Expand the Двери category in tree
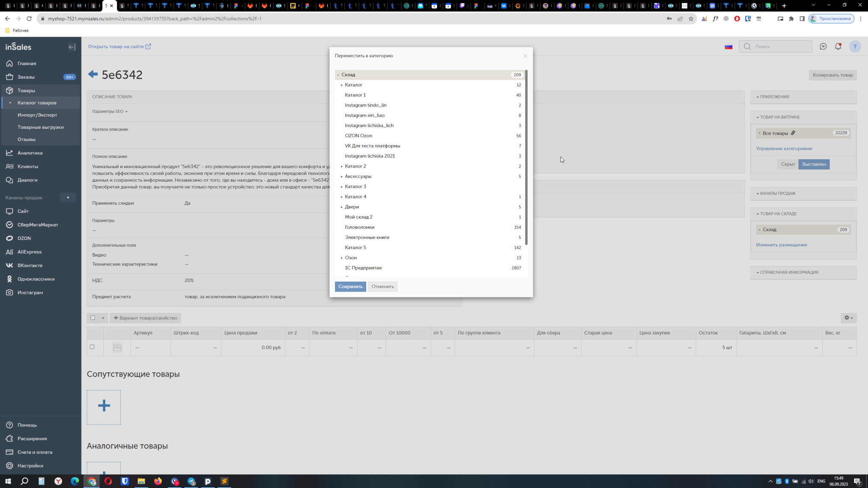Viewport: 868px width, 488px height. click(342, 207)
